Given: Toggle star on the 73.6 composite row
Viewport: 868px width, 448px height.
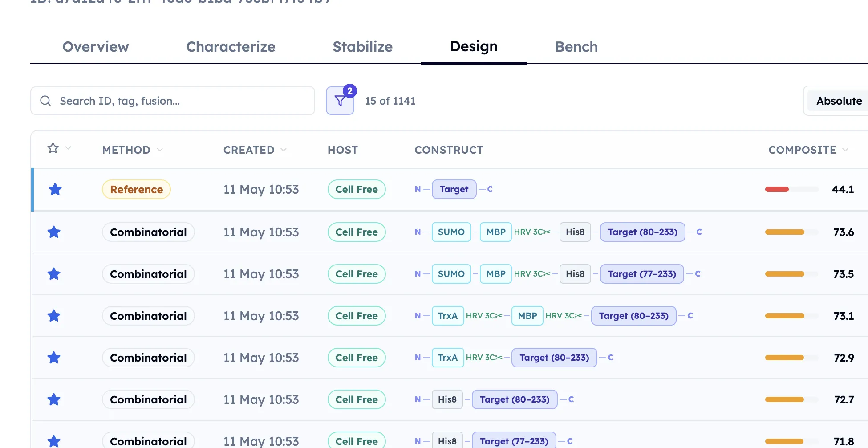Looking at the screenshot, I should [x=54, y=232].
